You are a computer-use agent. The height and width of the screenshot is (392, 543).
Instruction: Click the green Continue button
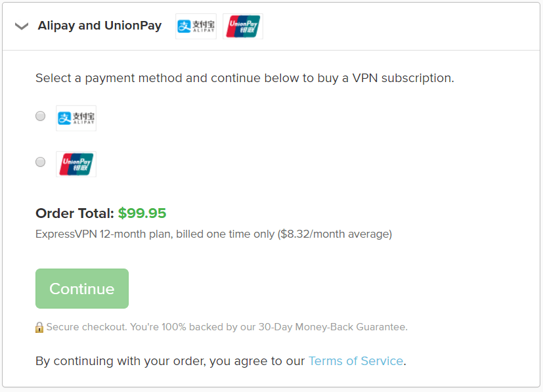82,288
